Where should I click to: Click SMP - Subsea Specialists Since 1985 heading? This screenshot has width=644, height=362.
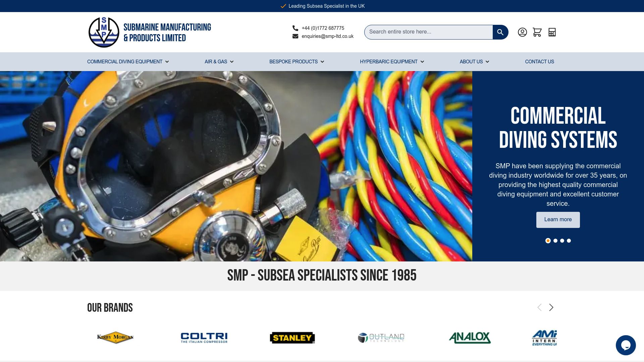pos(322,276)
